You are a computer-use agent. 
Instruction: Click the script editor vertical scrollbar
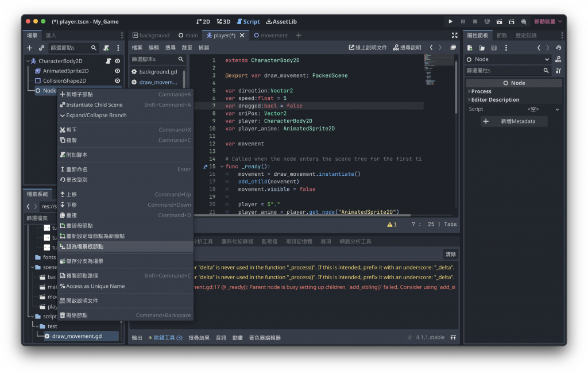456,88
